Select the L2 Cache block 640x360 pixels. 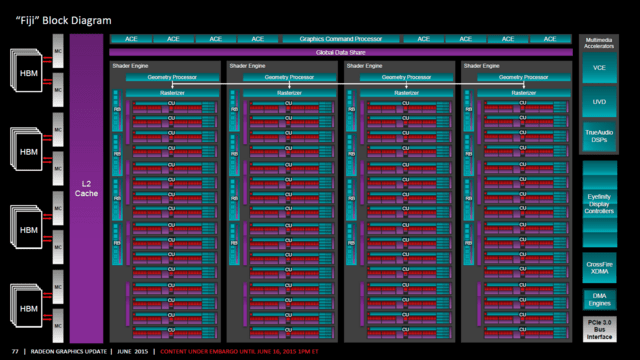[x=86, y=189]
